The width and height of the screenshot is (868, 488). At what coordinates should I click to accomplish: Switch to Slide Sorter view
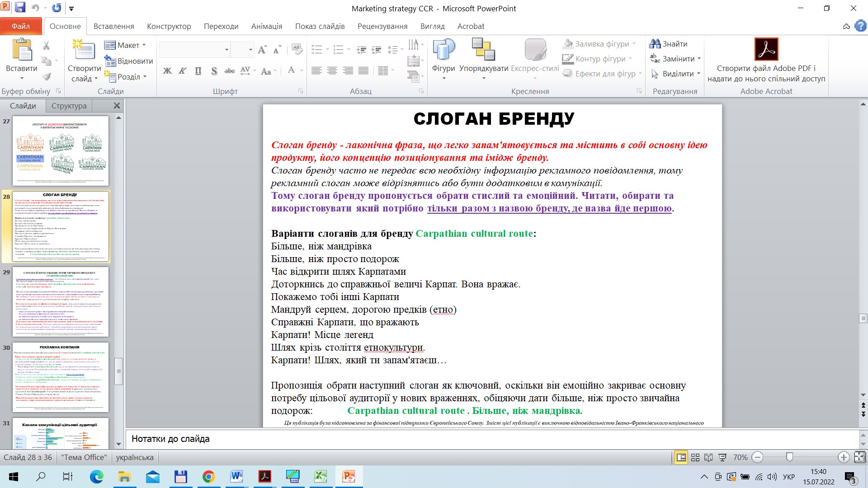[x=695, y=457]
